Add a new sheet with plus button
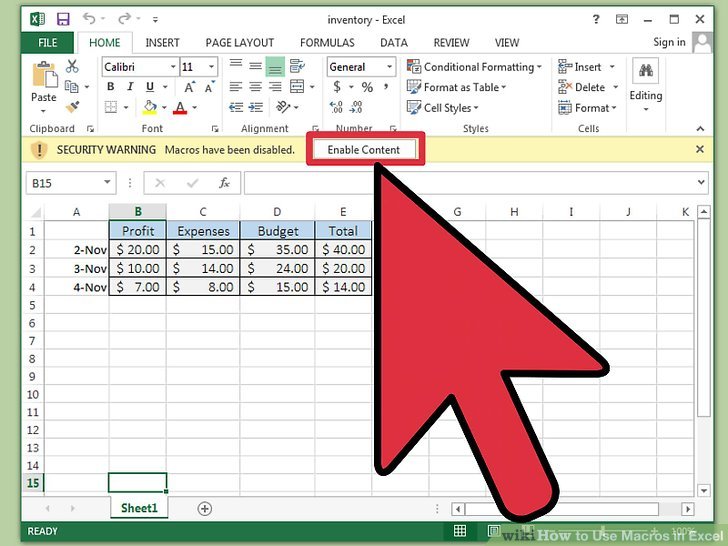Screen dimensions: 728x546 [205, 508]
